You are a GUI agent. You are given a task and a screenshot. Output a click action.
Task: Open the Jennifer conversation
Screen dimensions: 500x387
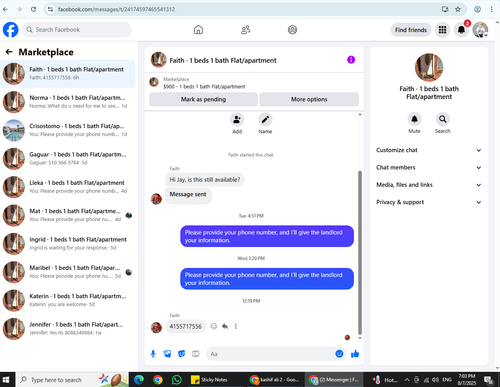[x=68, y=329]
